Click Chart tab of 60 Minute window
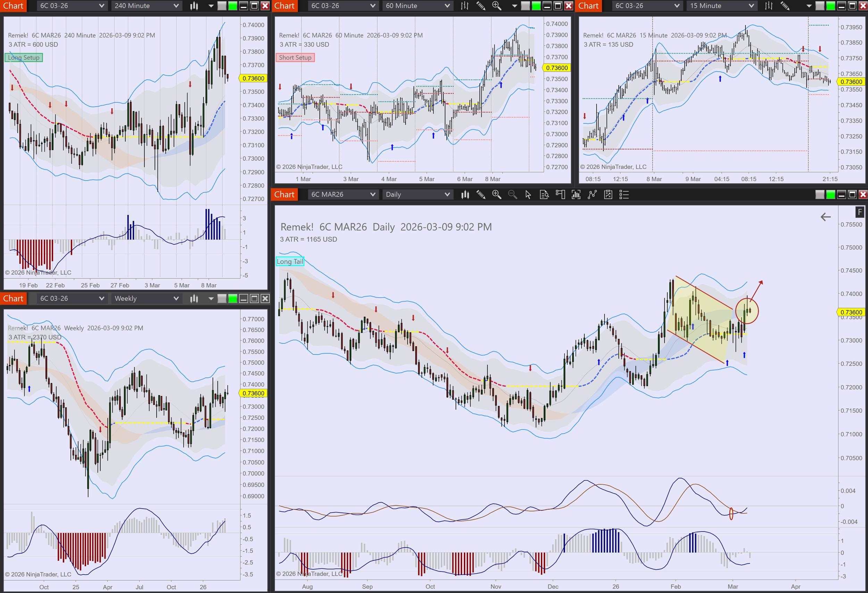Screen dimensions: 868x593 (x=284, y=6)
